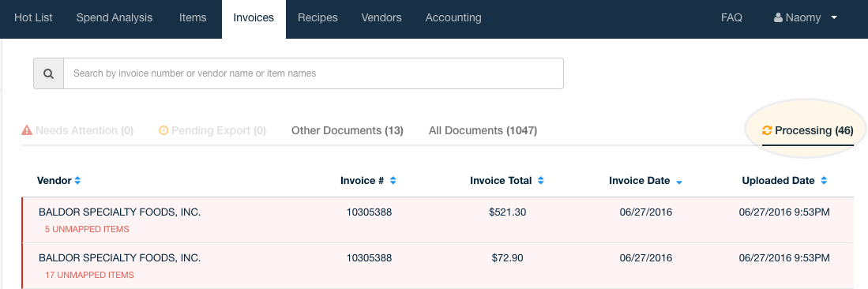868x289 pixels.
Task: Sort by Invoice # using its sort arrows
Action: click(393, 181)
